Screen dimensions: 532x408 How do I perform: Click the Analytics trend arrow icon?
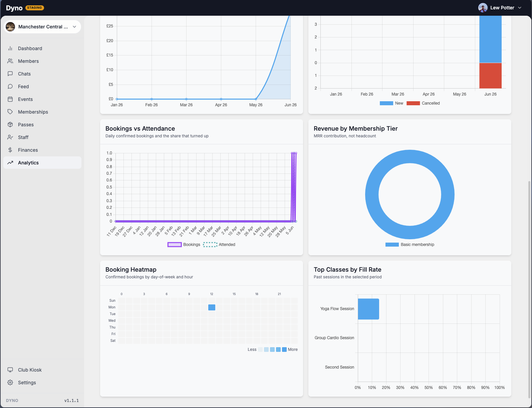tap(10, 163)
